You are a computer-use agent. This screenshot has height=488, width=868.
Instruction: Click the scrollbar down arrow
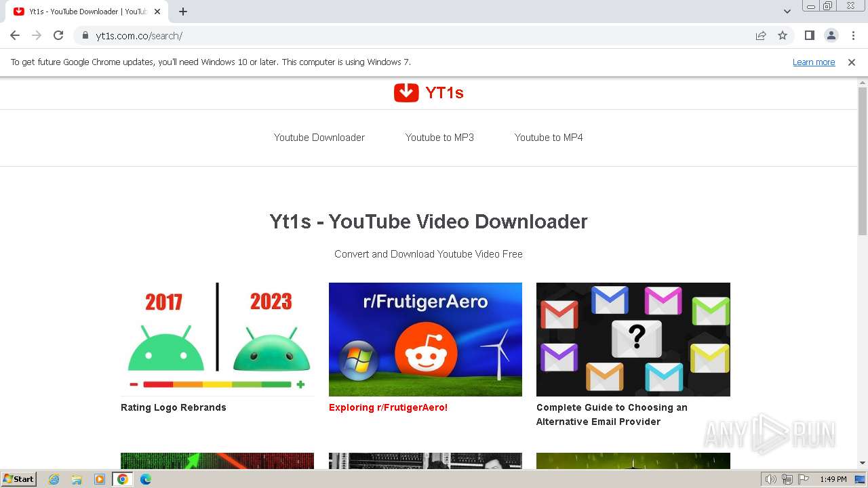click(863, 463)
